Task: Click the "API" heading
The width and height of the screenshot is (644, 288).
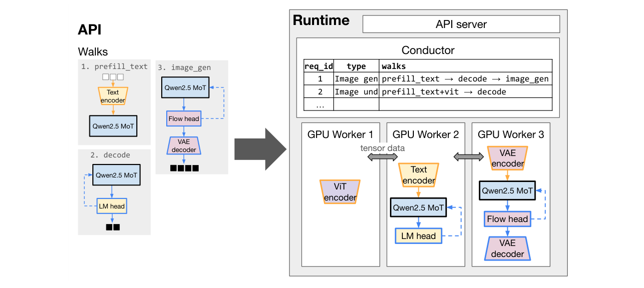Action: coord(90,30)
